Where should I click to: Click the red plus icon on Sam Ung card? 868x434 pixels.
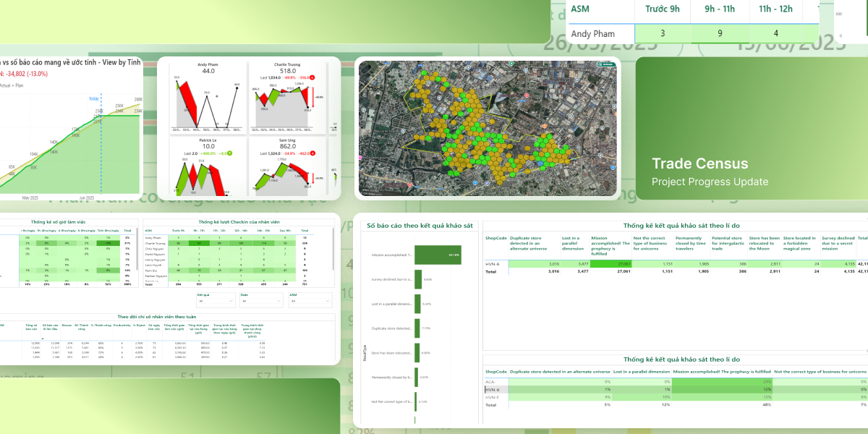pyautogui.click(x=313, y=153)
